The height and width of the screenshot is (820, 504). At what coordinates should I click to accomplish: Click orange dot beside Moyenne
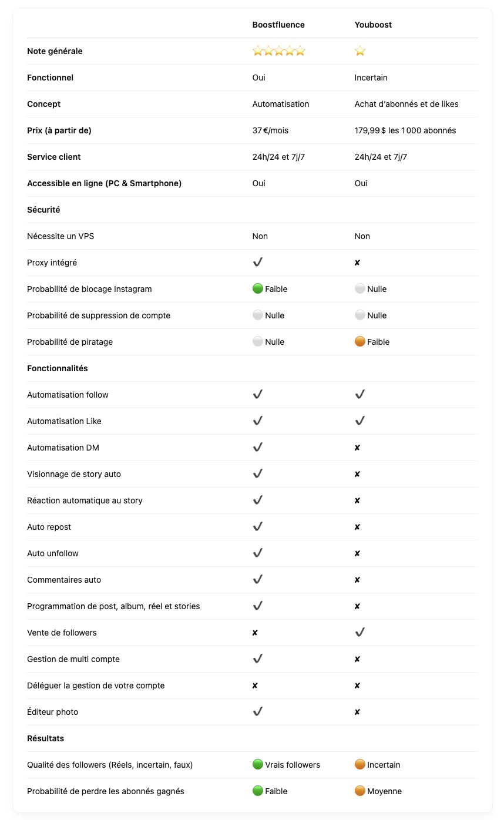click(360, 791)
